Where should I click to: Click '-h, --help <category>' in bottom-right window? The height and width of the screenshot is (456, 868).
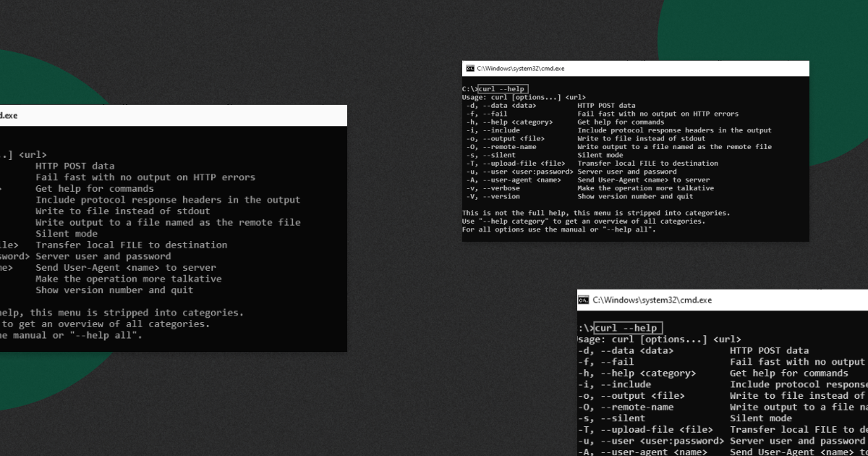click(x=637, y=373)
